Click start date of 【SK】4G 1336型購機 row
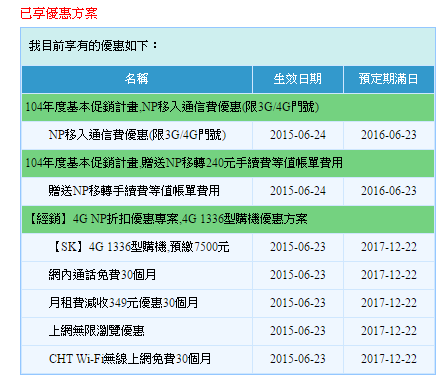The image size is (448, 383). pyautogui.click(x=298, y=247)
